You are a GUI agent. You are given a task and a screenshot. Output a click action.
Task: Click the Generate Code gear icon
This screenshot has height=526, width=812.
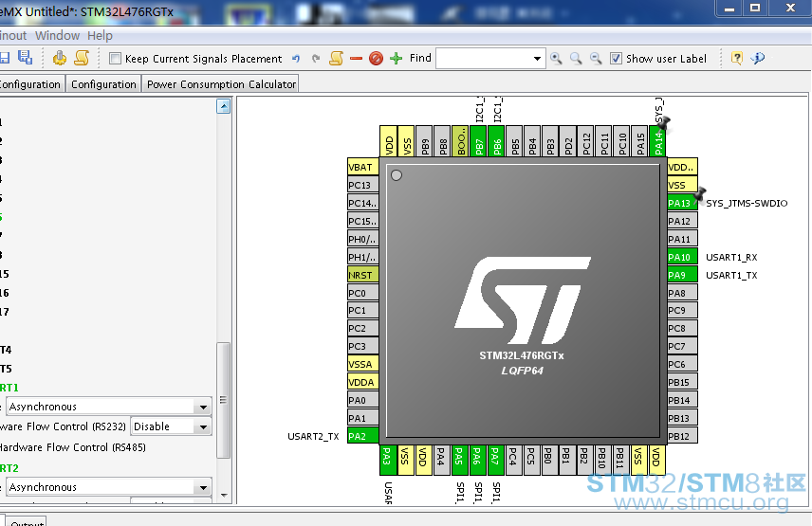tap(60, 58)
